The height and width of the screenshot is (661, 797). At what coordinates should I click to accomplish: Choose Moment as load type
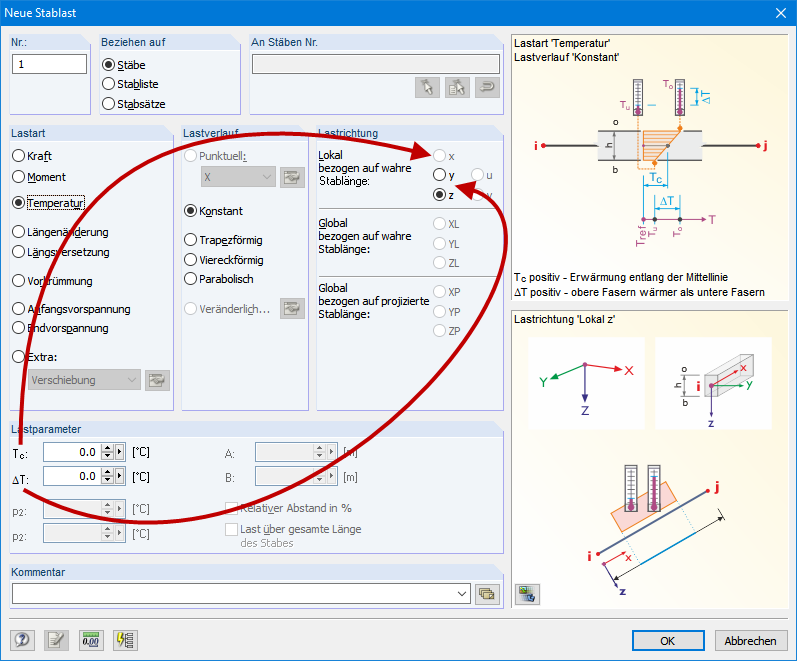[18, 176]
